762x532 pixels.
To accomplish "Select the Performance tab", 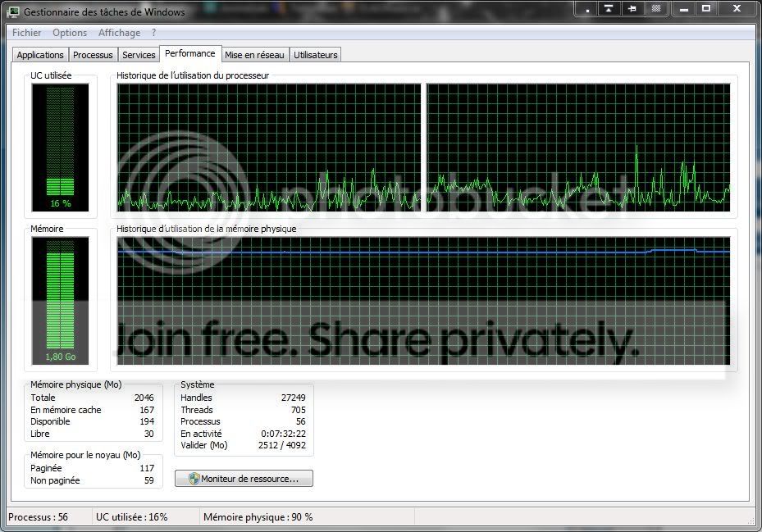I will click(190, 53).
